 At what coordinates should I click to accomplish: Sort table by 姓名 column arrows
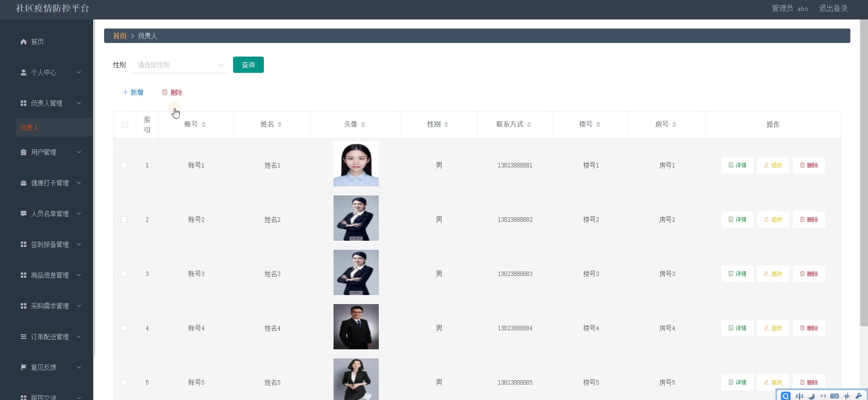tap(280, 124)
